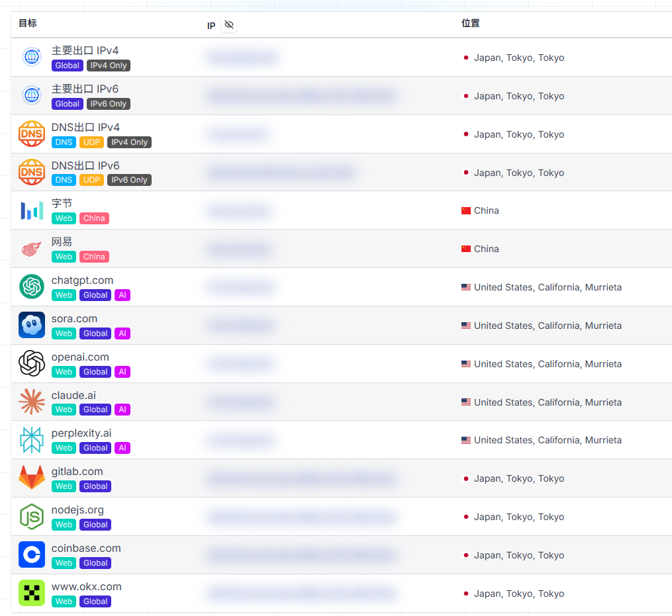Click the www.okx.com green logo icon
This screenshot has height=616, width=672.
coord(32,593)
